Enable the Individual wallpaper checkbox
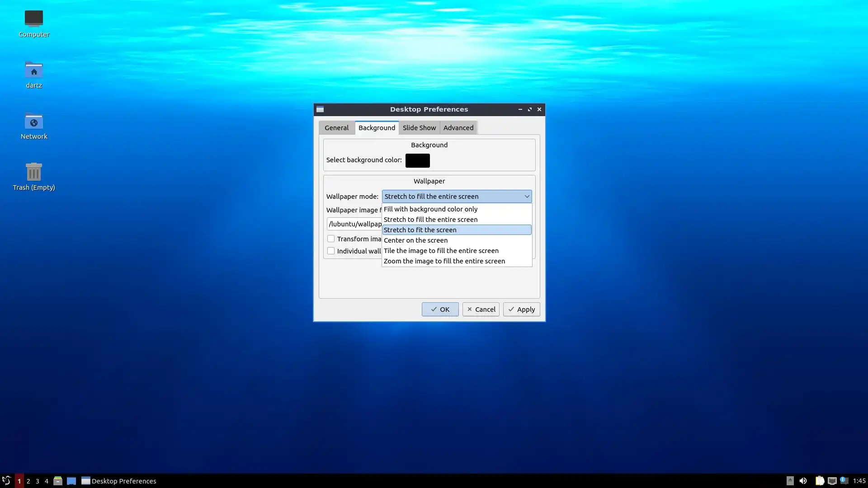 coord(331,251)
